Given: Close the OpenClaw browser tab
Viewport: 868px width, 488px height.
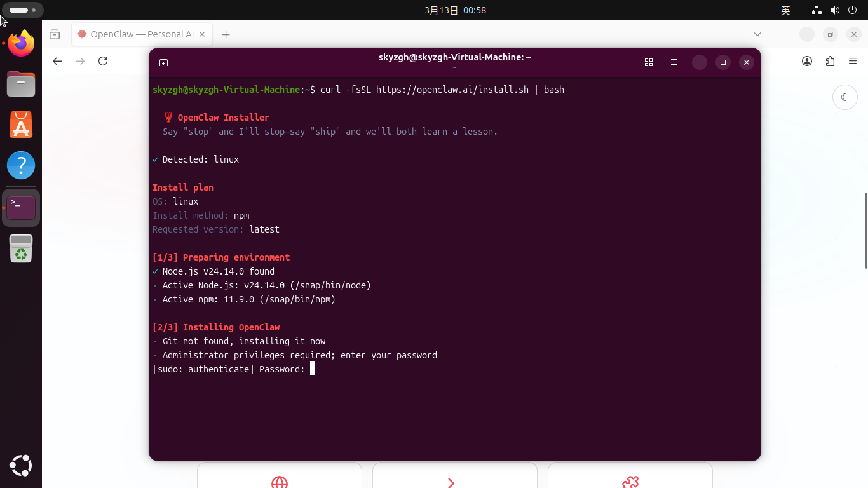Looking at the screenshot, I should click(203, 34).
